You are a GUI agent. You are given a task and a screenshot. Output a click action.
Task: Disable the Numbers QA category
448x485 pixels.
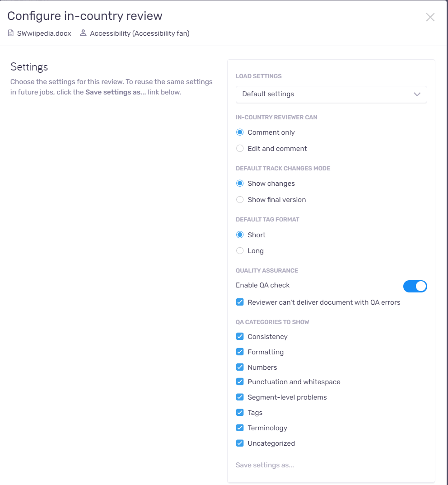click(x=240, y=367)
